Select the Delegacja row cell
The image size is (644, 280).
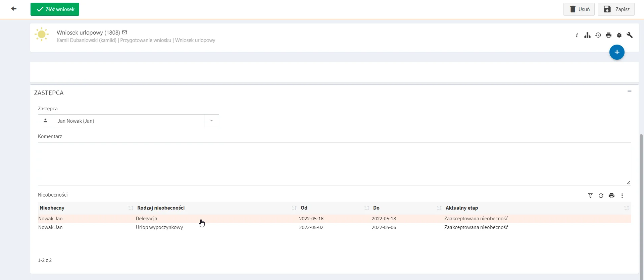point(146,219)
